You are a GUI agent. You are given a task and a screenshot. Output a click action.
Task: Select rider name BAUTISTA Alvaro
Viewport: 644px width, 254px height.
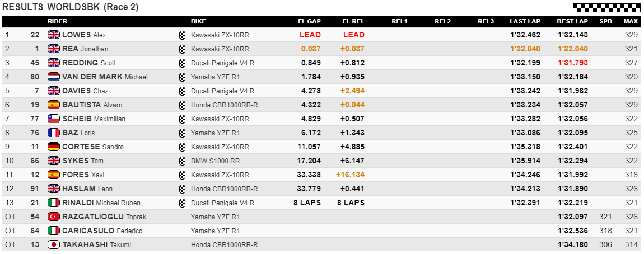coord(92,105)
